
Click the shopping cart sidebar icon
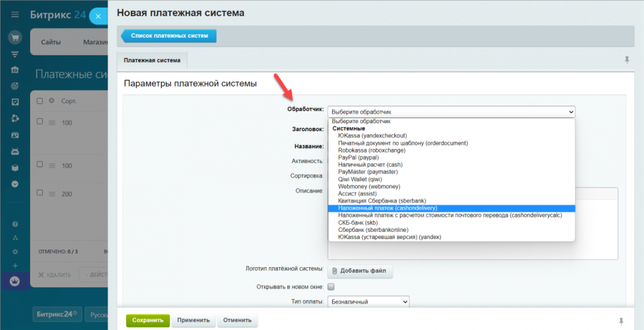[x=15, y=38]
